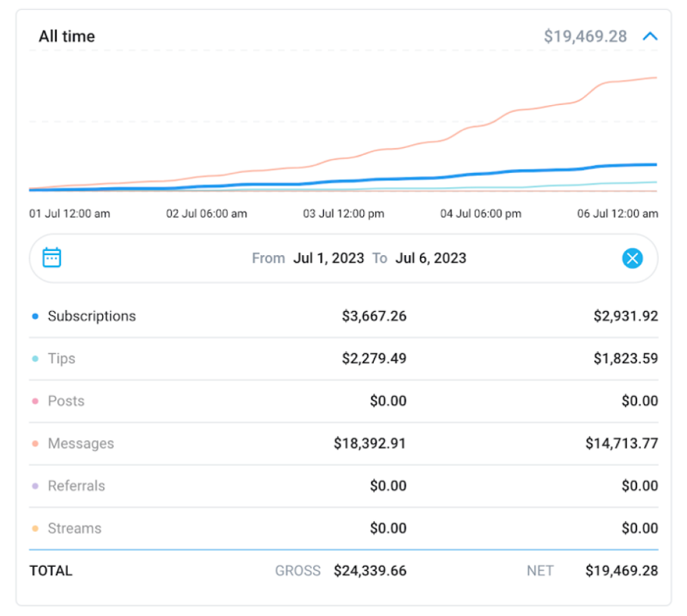
Task: Click the teal Tips legend dot
Action: pos(35,359)
